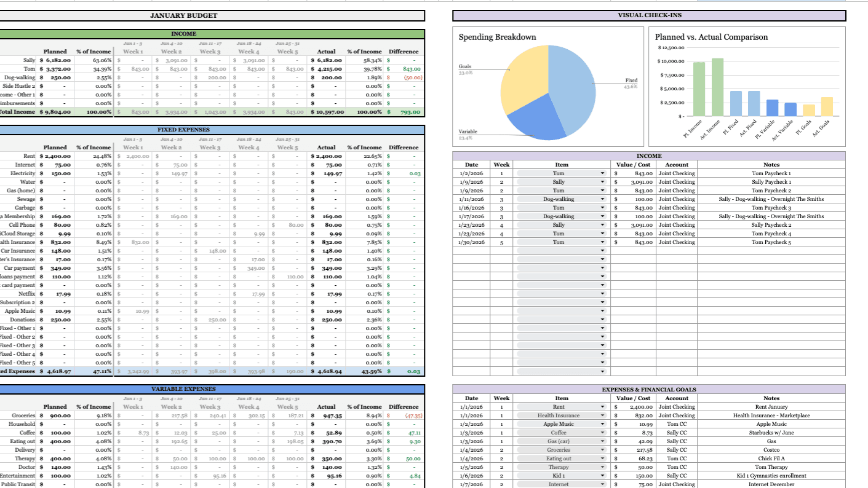This screenshot has height=488, width=868.
Task: Select Fixed Expenses actual total 4,618.94
Action: 325,371
